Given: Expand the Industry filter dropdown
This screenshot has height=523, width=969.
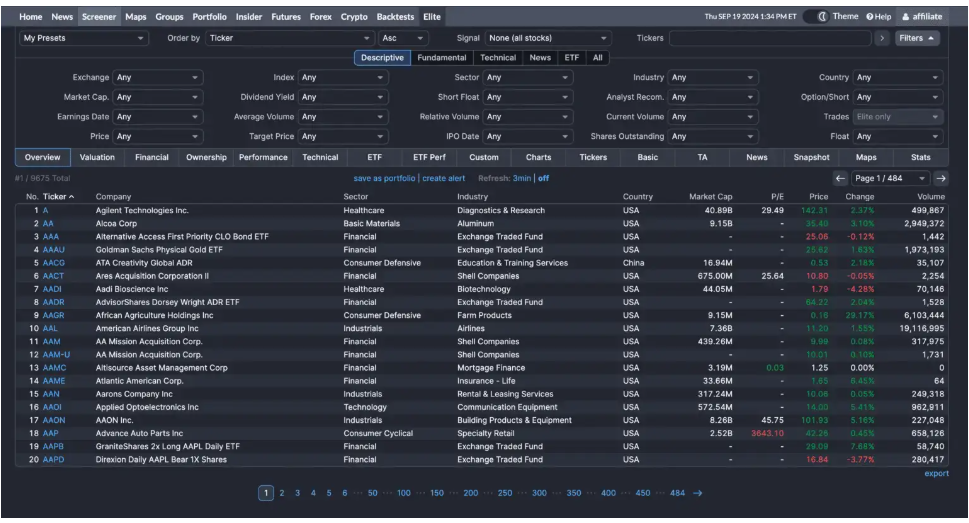Looking at the screenshot, I should (713, 77).
